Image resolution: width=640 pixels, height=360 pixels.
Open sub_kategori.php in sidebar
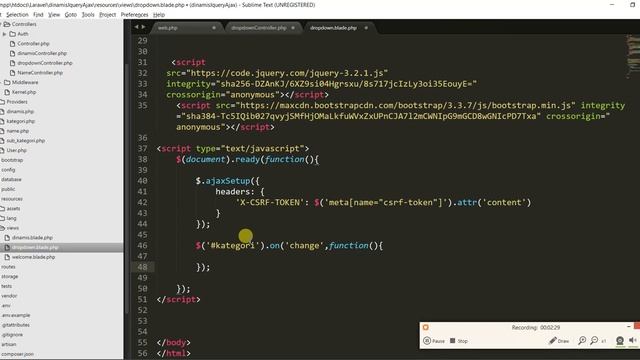pos(25,141)
